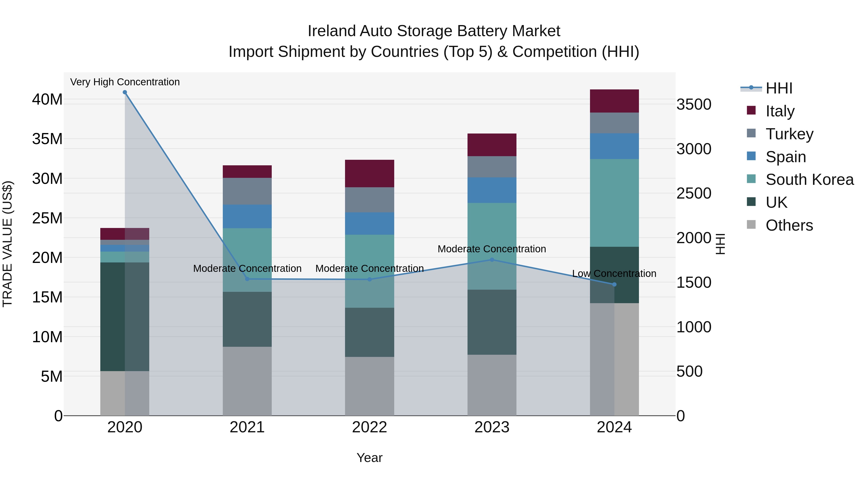
Task: Click the HHI legend entry
Action: click(766, 88)
